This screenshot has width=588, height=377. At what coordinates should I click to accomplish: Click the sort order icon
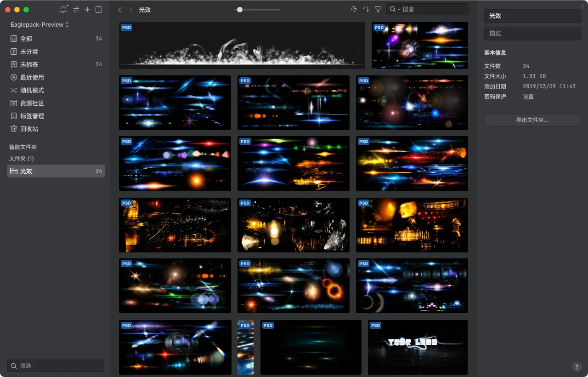coord(366,10)
